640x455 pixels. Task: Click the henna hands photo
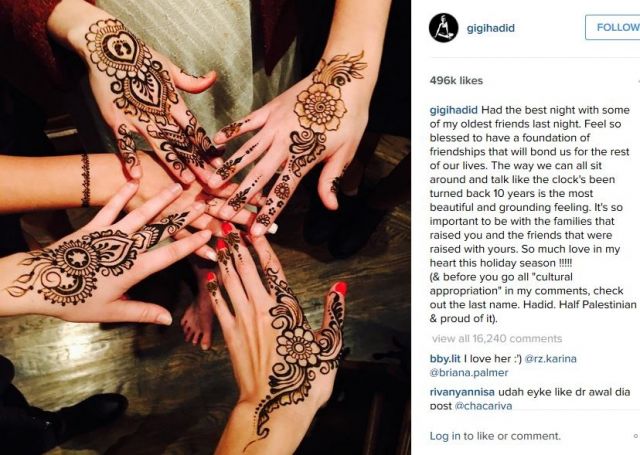[205, 227]
